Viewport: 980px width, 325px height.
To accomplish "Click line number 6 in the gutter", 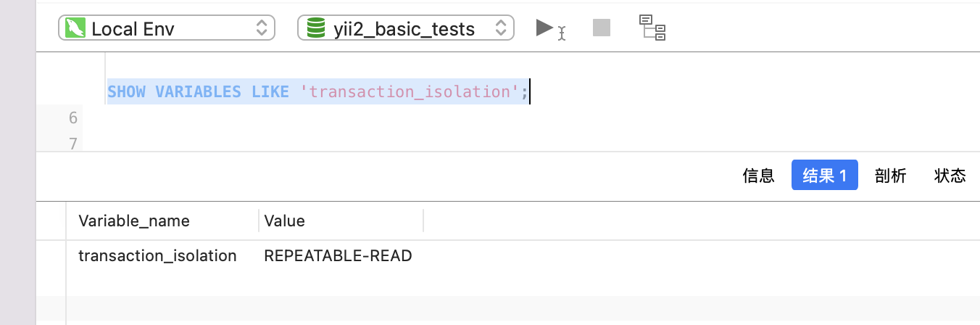I will coord(72,118).
